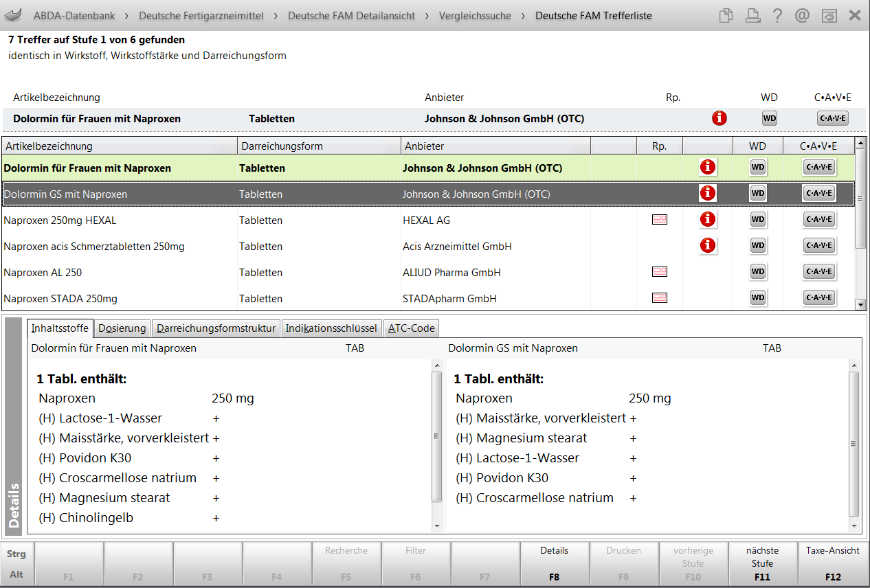Switch to the Indikationsschlüssel tab
The image size is (870, 588).
(331, 328)
